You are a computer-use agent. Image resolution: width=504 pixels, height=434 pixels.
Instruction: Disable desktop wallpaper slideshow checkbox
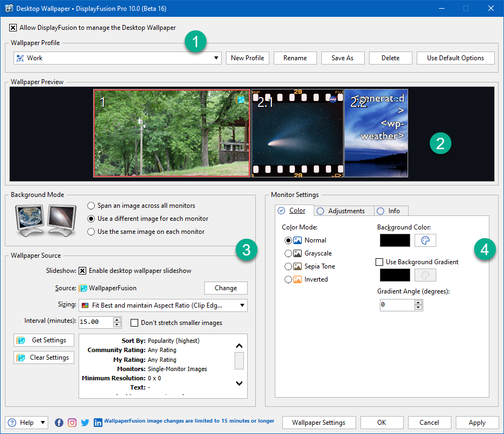82,271
